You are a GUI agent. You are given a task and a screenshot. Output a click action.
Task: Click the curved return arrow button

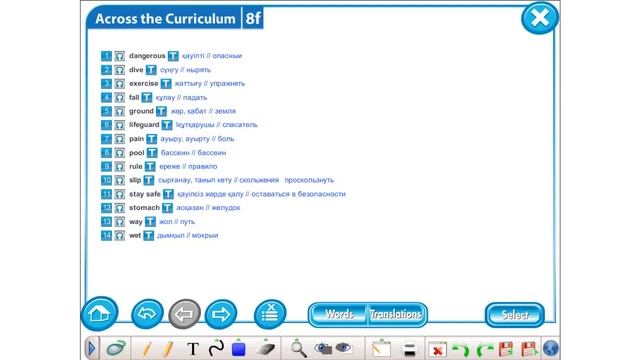(x=147, y=314)
